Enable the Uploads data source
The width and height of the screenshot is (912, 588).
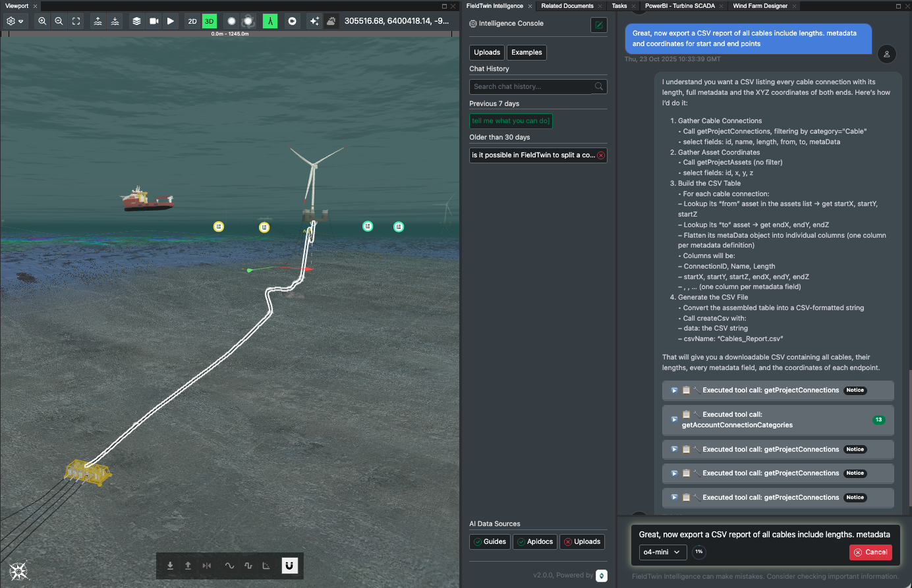[x=582, y=542]
